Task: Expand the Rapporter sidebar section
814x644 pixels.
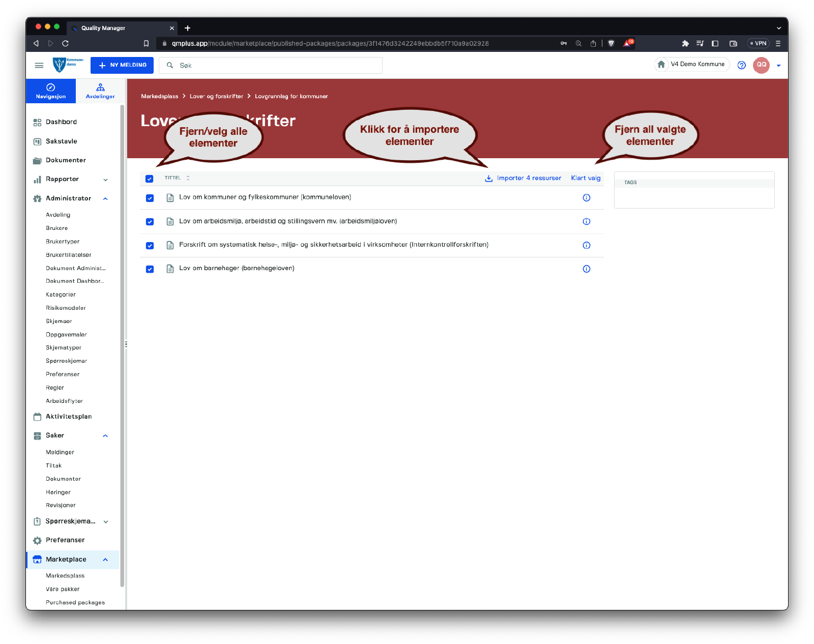Action: pyautogui.click(x=105, y=180)
